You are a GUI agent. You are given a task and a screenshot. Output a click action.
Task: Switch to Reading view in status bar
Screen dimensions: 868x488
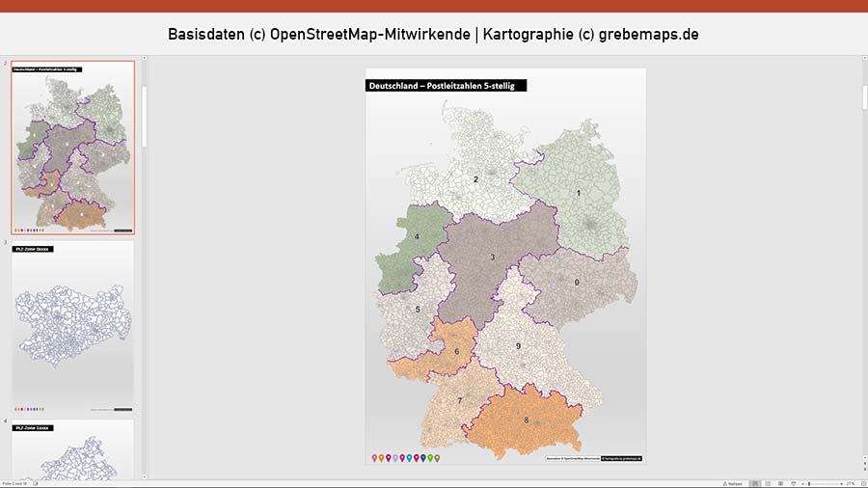tap(780, 483)
